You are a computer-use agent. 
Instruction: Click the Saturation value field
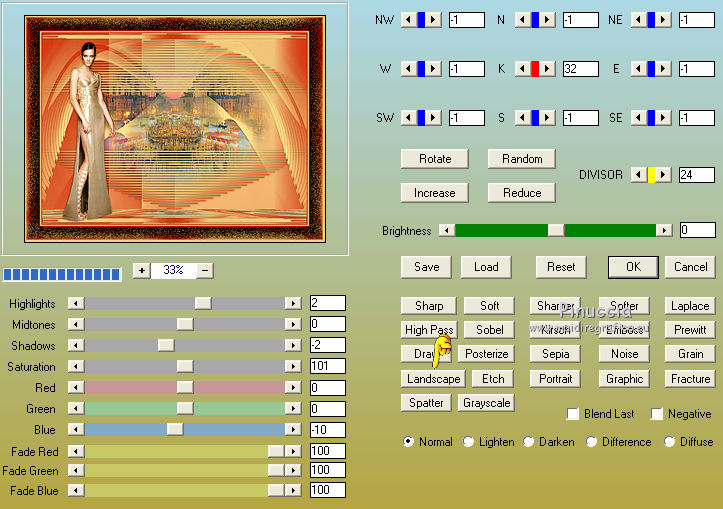(328, 366)
